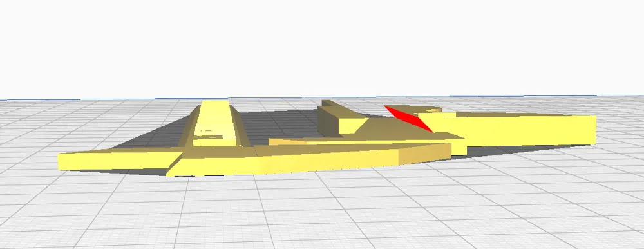The height and width of the screenshot is (249, 644).
Task: Click the bright yellow top of the central ramp
Action: pos(214,123)
